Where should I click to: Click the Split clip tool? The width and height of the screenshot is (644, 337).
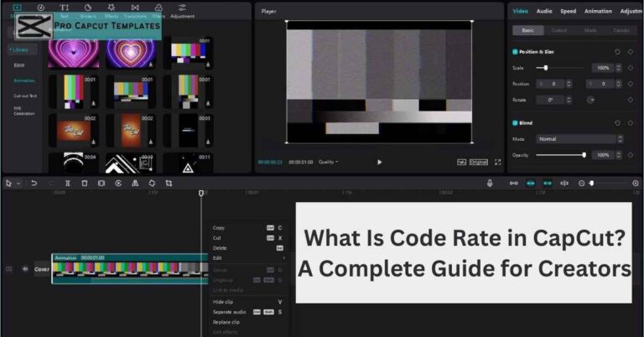pyautogui.click(x=67, y=184)
